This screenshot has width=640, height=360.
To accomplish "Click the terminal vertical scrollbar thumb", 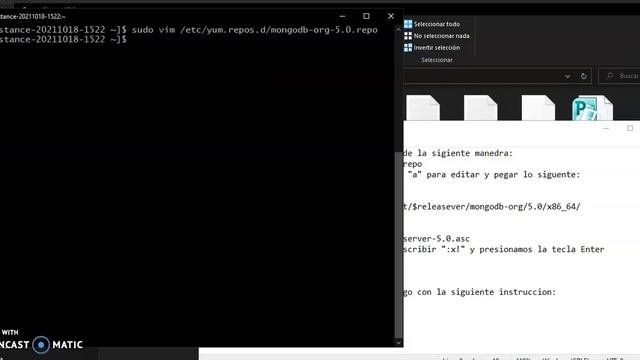I will pyautogui.click(x=399, y=245).
